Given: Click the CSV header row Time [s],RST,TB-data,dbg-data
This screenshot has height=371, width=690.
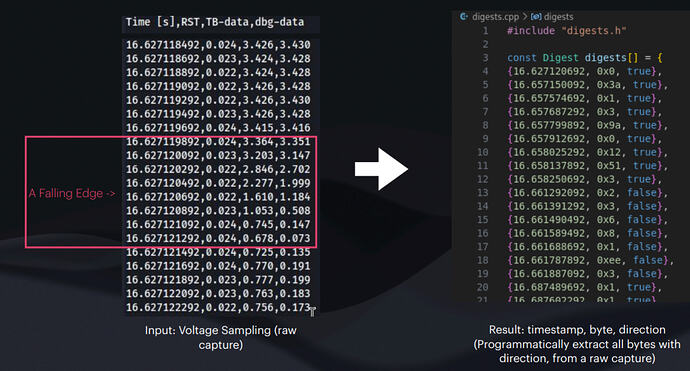Looking at the screenshot, I should (215, 22).
